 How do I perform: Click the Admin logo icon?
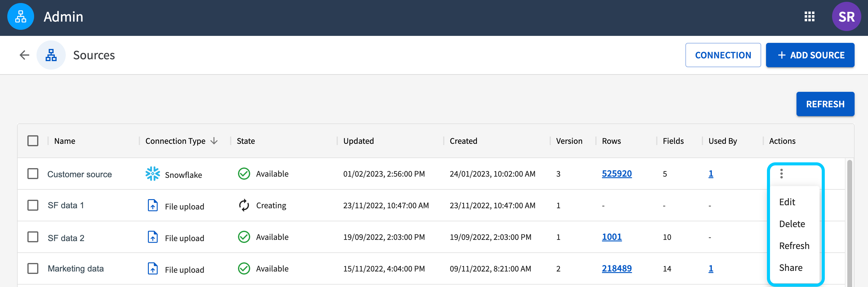tap(21, 16)
